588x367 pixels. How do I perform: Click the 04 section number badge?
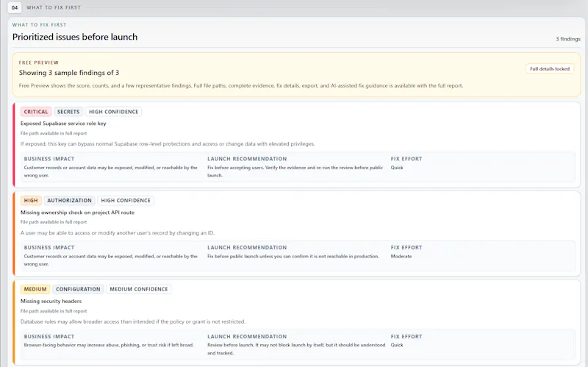(x=15, y=7)
